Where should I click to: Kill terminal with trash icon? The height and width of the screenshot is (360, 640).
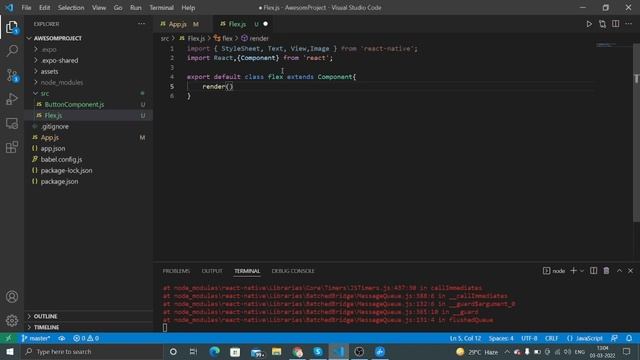click(x=607, y=271)
